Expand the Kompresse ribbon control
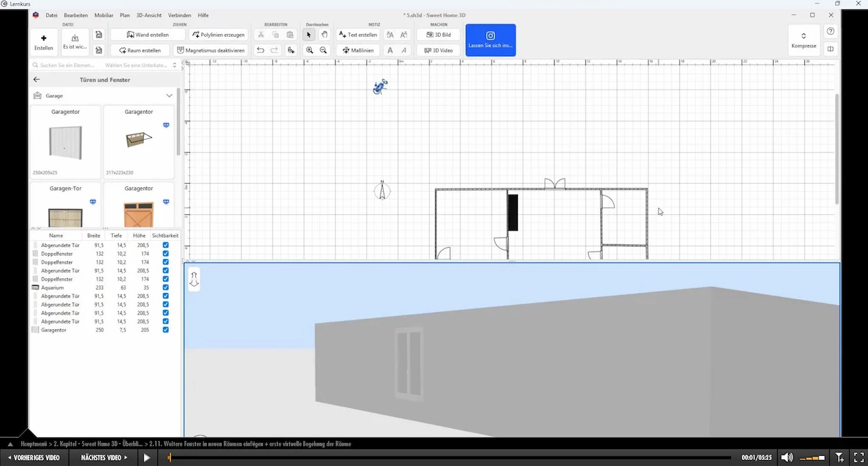The image size is (868, 466). (x=804, y=40)
